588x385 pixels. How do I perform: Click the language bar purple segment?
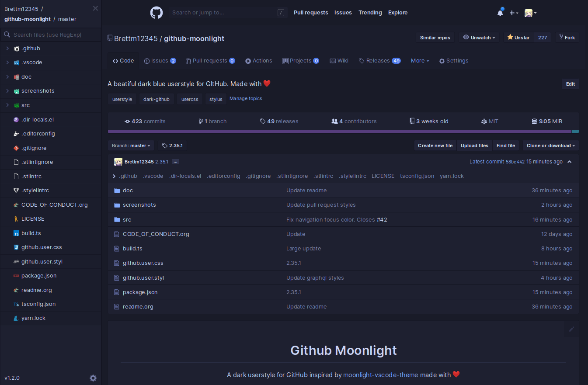[340, 132]
